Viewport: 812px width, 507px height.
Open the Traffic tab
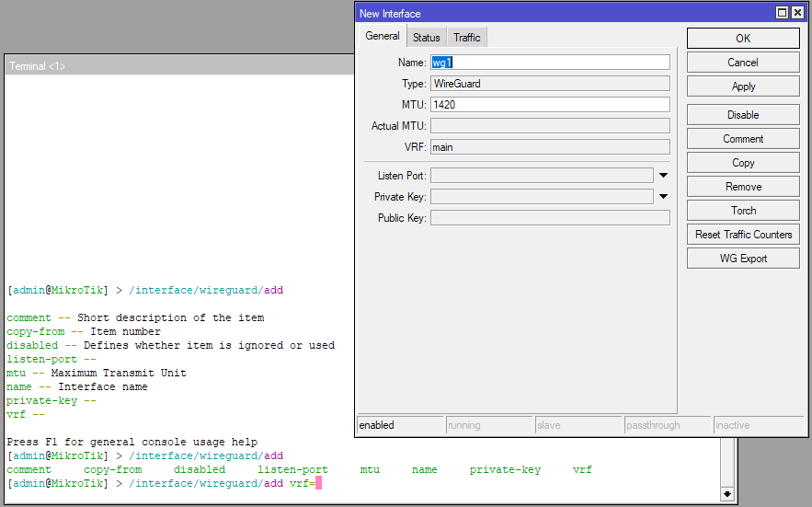pyautogui.click(x=466, y=38)
